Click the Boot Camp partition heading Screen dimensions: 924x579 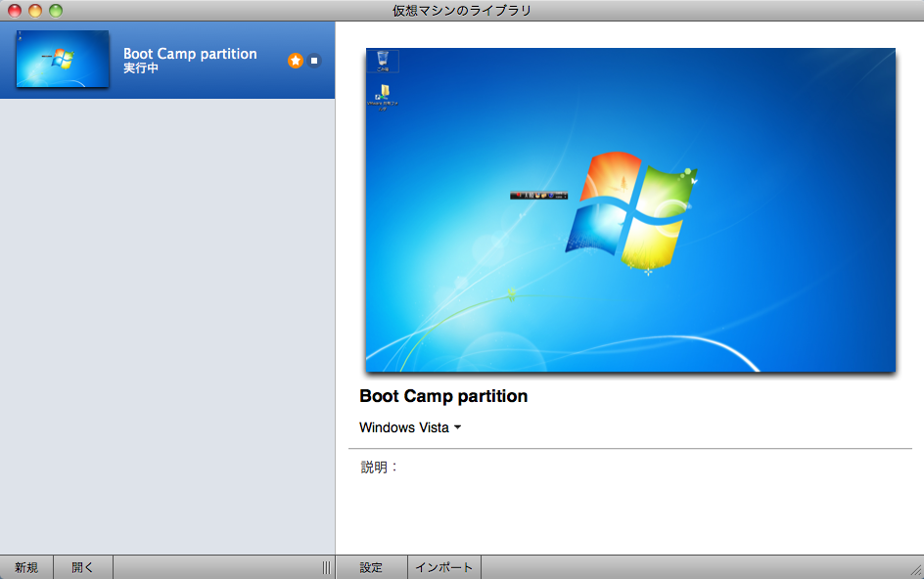[443, 396]
